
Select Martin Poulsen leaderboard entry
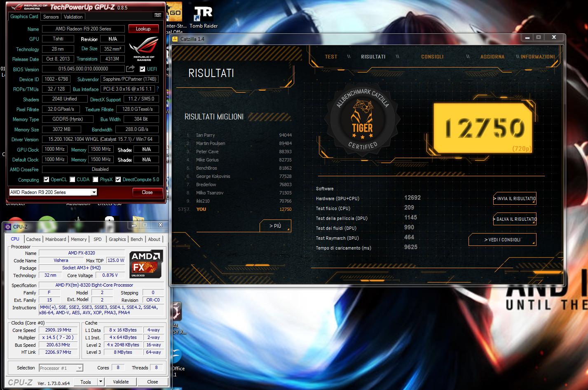239,143
